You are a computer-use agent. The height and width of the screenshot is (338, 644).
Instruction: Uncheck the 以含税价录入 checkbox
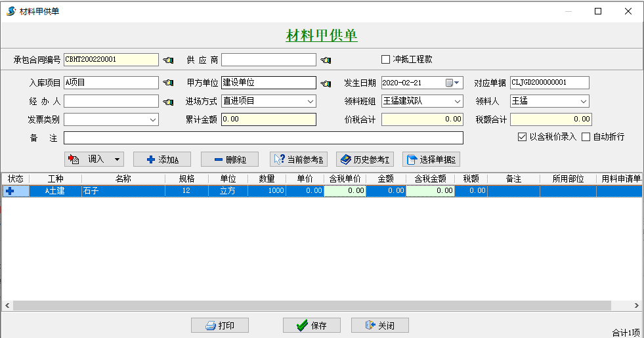pyautogui.click(x=522, y=137)
